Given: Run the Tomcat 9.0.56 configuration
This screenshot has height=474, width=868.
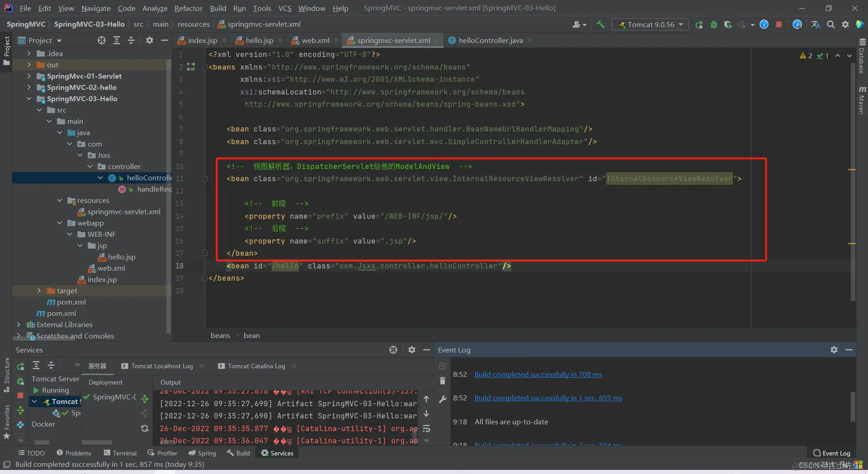Looking at the screenshot, I should (699, 24).
